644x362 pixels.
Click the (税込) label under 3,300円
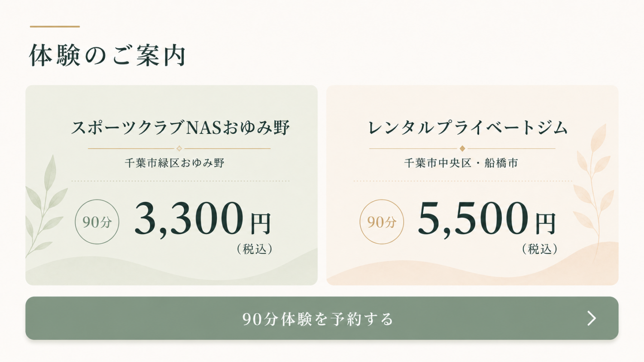click(x=255, y=249)
